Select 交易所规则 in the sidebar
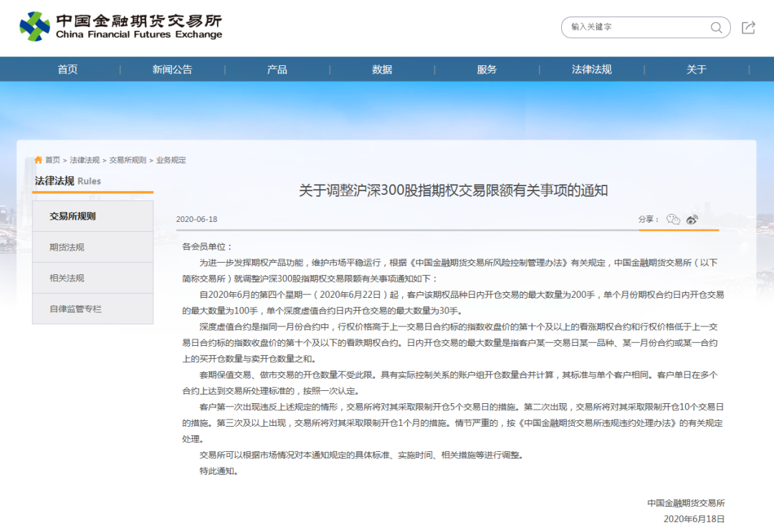This screenshot has width=774, height=532. (x=92, y=216)
